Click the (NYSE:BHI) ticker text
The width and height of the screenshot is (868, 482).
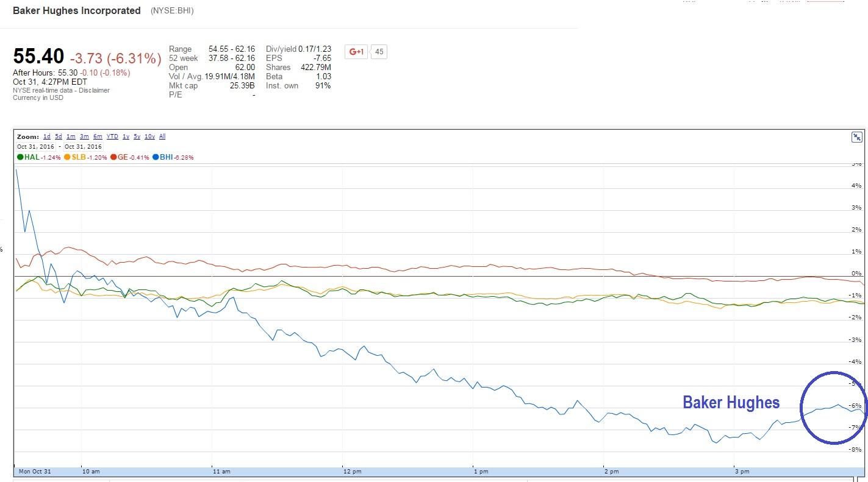coord(172,10)
